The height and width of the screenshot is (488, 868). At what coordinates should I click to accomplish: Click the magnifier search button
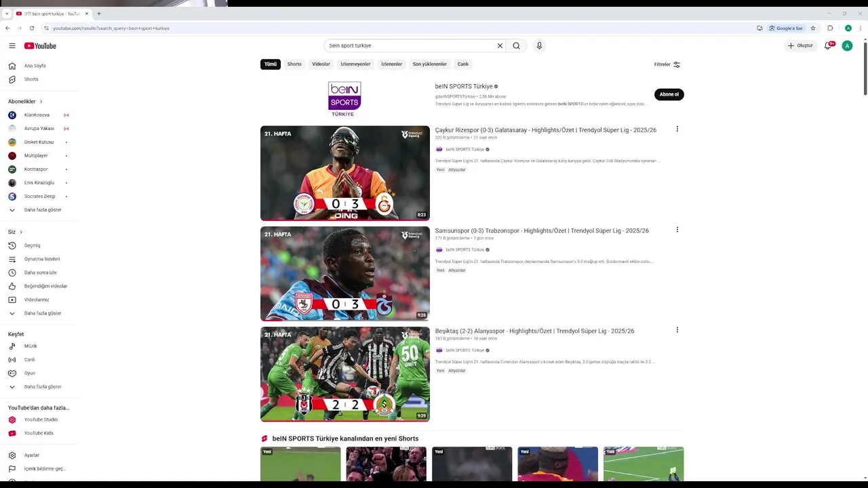[516, 45]
